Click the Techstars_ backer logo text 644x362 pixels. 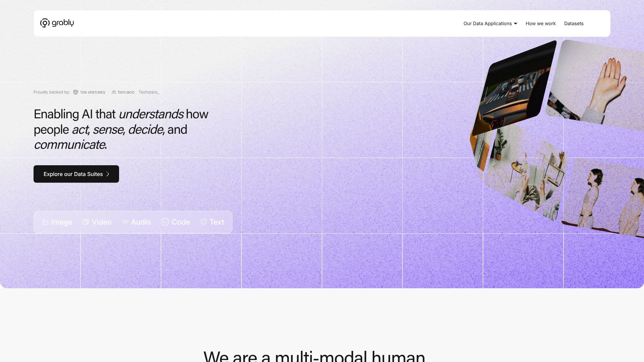click(149, 92)
